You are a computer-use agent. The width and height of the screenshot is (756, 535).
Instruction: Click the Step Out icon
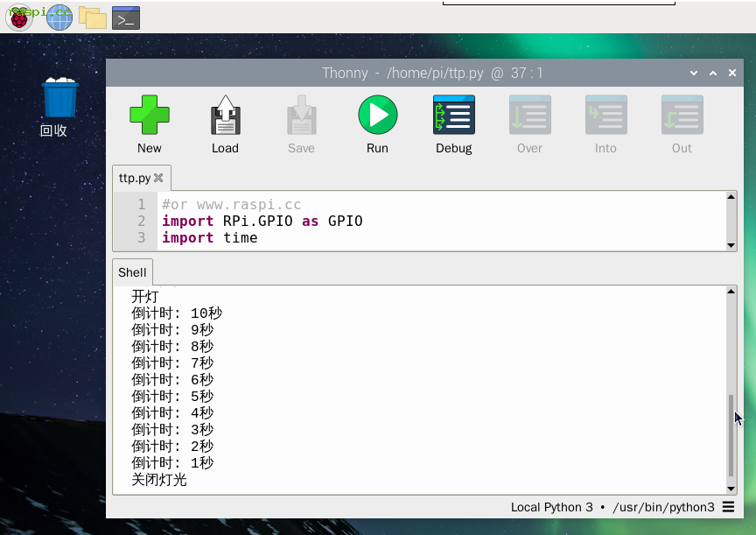pos(682,116)
